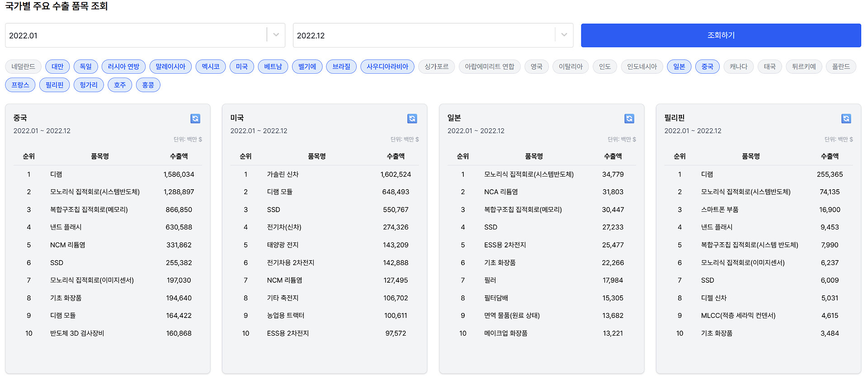Click 품목명 column header in 미국 table
This screenshot has height=378, width=868.
[316, 156]
